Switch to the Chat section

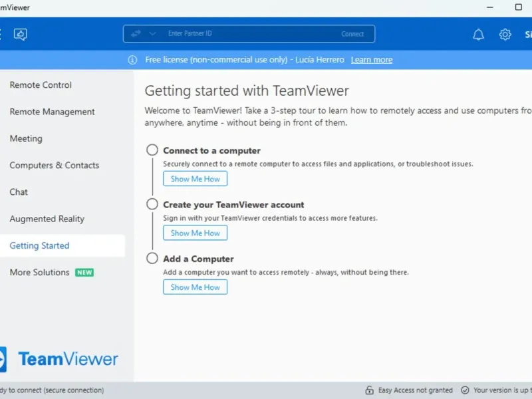[19, 192]
